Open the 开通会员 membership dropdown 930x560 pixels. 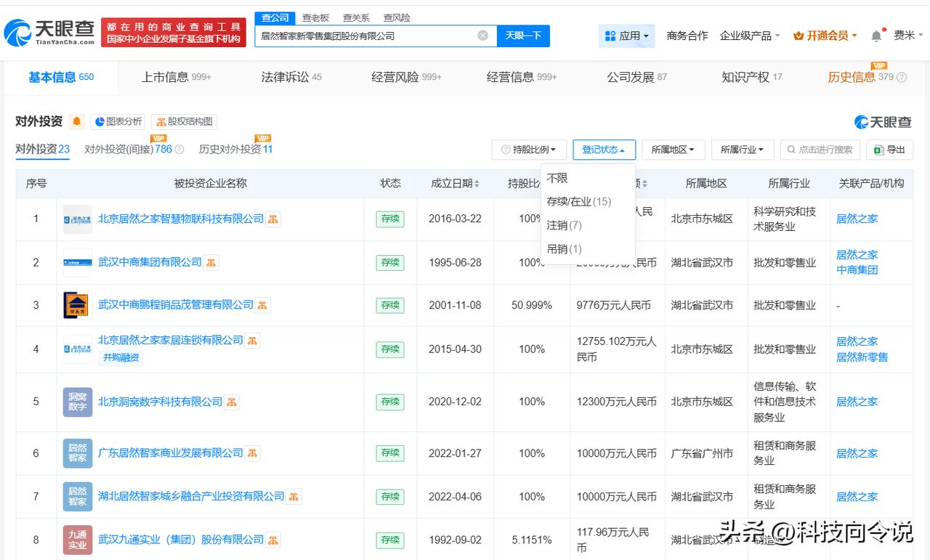pyautogui.click(x=825, y=36)
